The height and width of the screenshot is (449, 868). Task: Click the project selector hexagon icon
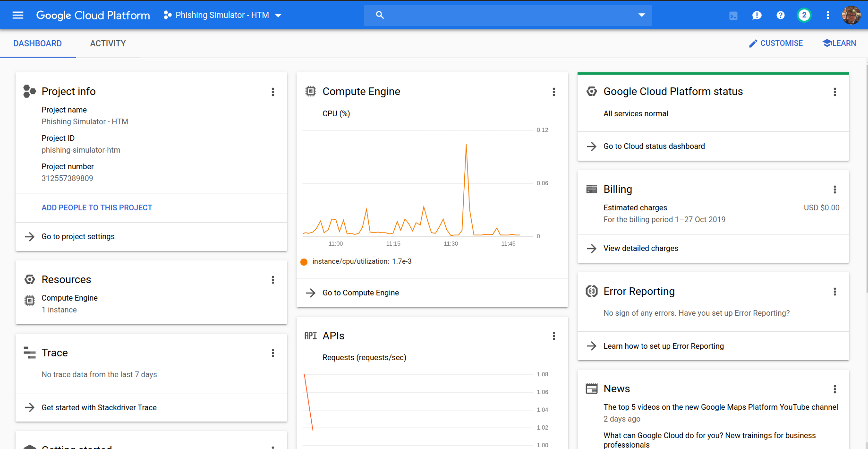(167, 15)
